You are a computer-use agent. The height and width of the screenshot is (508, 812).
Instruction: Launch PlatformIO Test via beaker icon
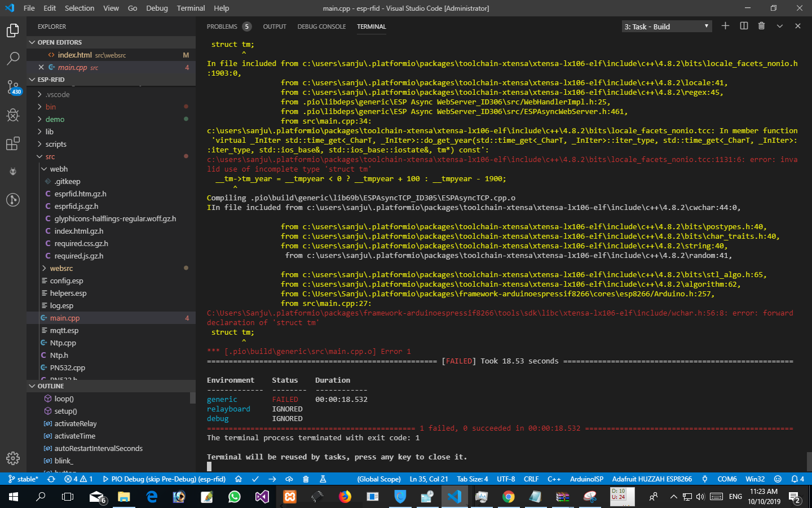[323, 478]
